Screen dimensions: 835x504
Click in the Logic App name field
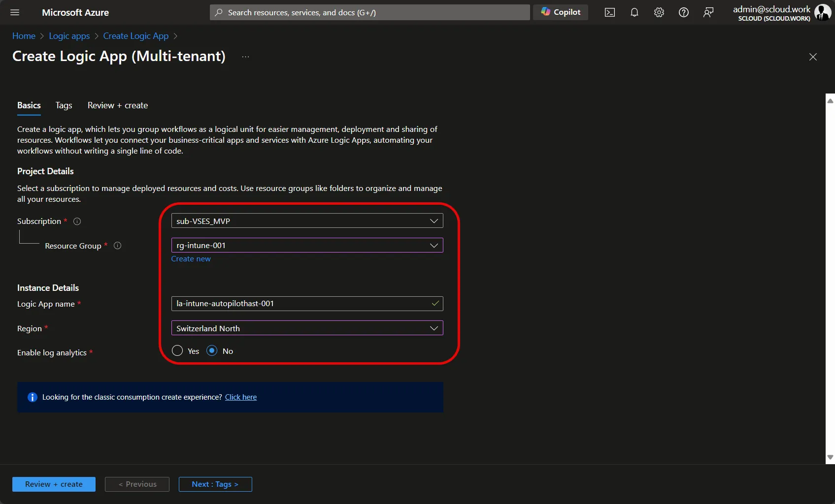click(x=307, y=304)
